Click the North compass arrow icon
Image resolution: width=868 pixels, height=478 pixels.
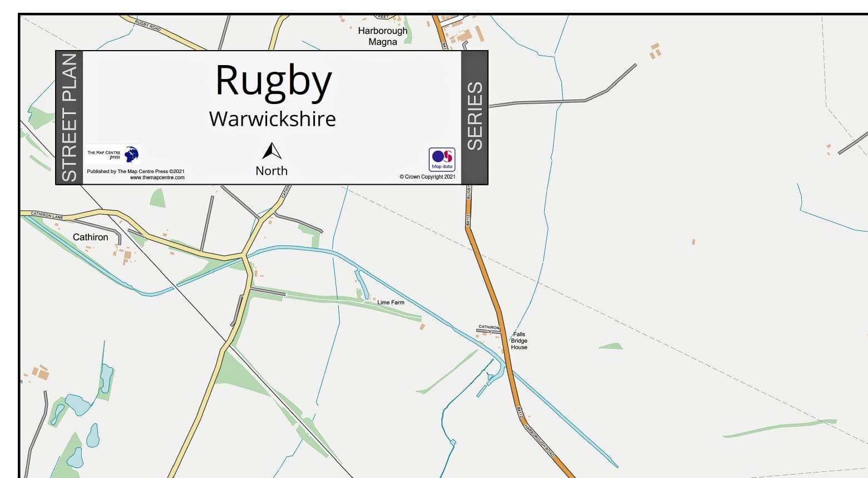coord(272,151)
